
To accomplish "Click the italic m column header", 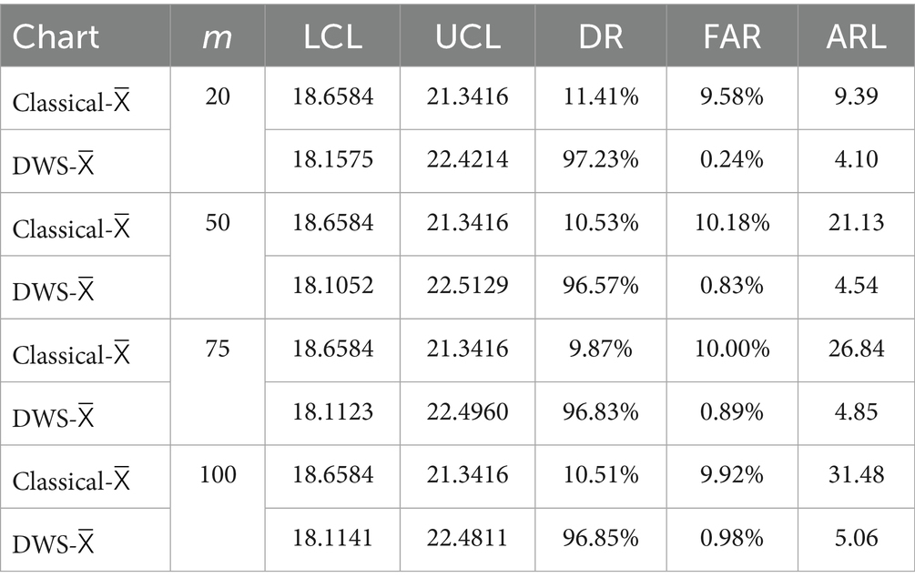I will [218, 36].
